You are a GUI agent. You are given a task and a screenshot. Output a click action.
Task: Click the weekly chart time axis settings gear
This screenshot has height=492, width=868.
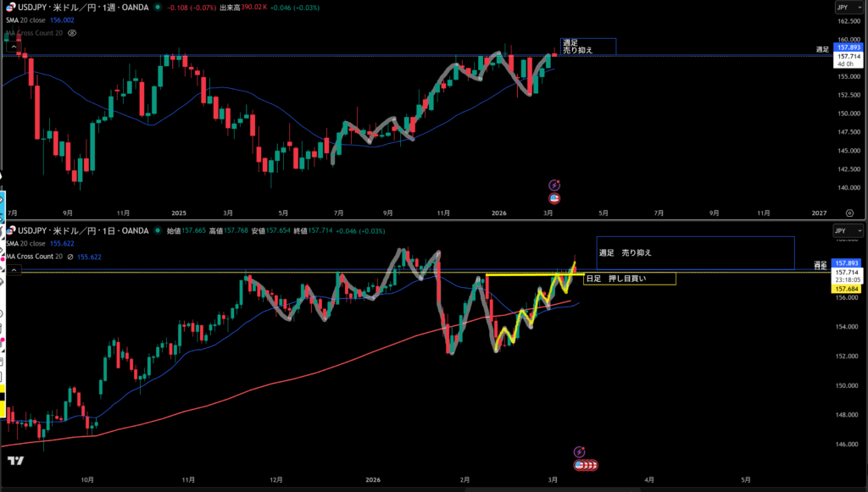coord(849,213)
